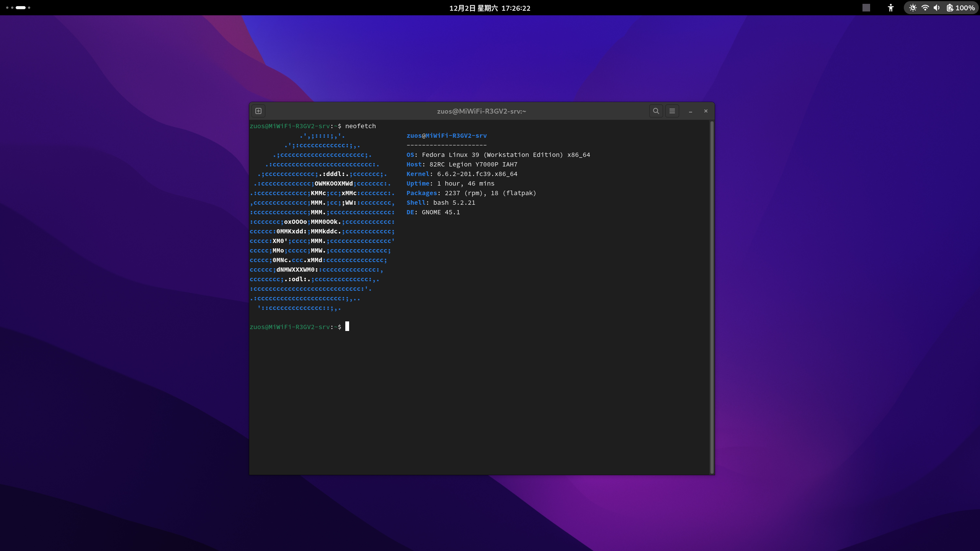The height and width of the screenshot is (551, 980).
Task: Open the clock and calendar menu
Action: tap(490, 8)
